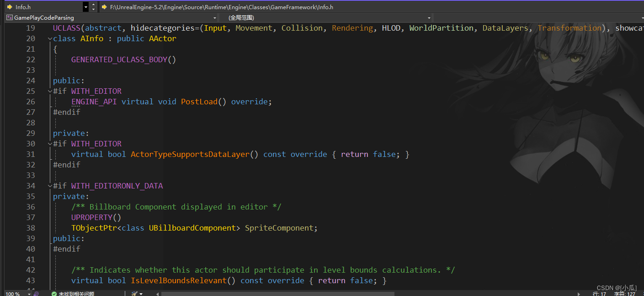
Task: Click the Transformation category on line 19
Action: point(569,28)
